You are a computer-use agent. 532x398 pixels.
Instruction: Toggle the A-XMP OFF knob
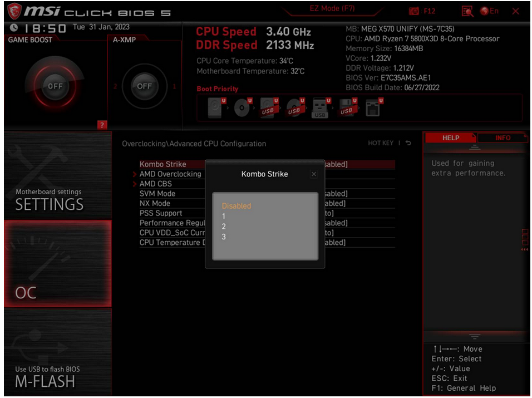144,86
